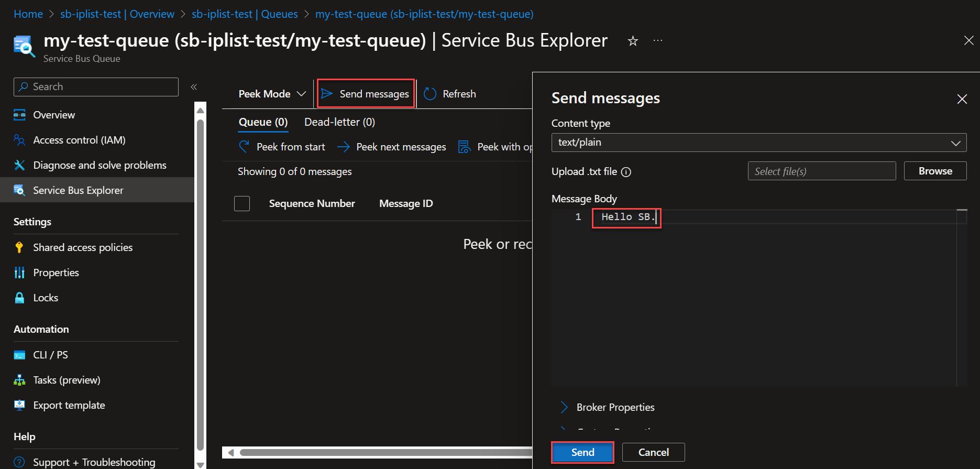Open the Peek Mode dropdown
The height and width of the screenshot is (469, 980).
(272, 94)
